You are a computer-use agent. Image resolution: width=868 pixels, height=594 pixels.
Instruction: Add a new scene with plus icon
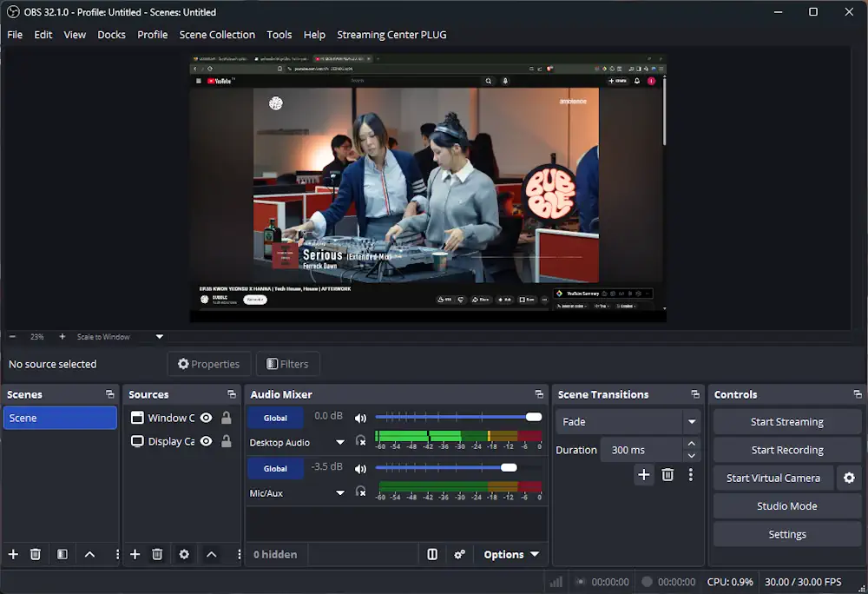point(13,554)
